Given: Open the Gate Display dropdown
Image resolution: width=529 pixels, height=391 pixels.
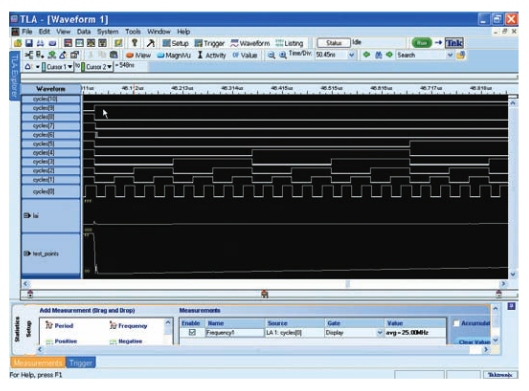Looking at the screenshot, I should [380, 333].
